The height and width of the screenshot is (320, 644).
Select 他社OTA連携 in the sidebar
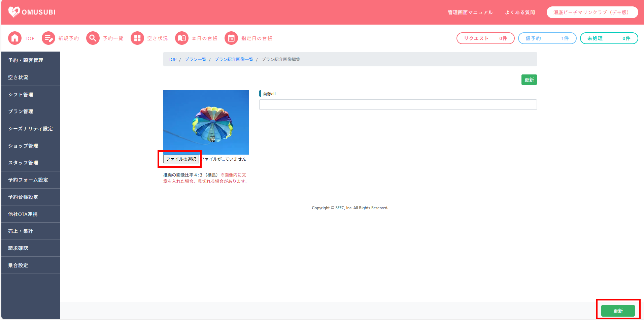click(x=31, y=214)
